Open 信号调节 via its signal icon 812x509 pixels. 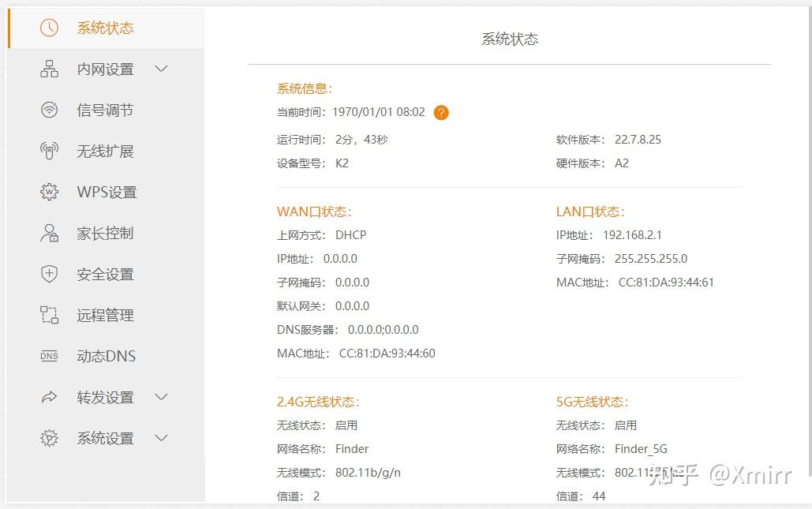[x=49, y=110]
